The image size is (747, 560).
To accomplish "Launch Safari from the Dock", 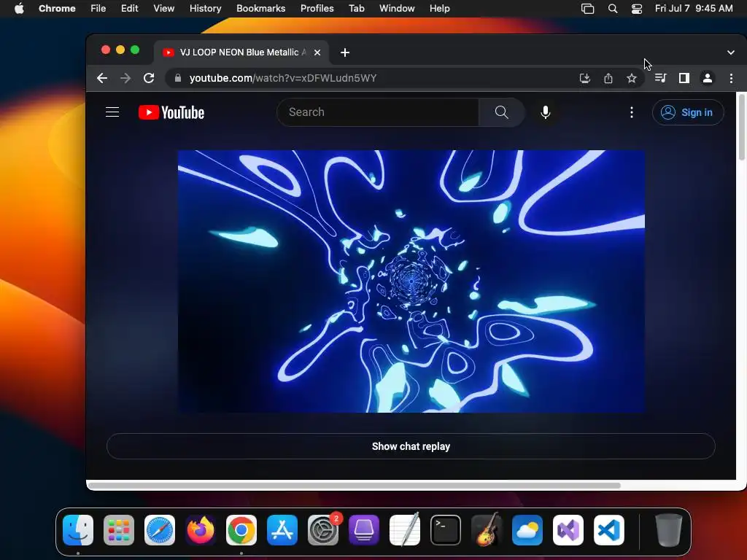I will [160, 530].
